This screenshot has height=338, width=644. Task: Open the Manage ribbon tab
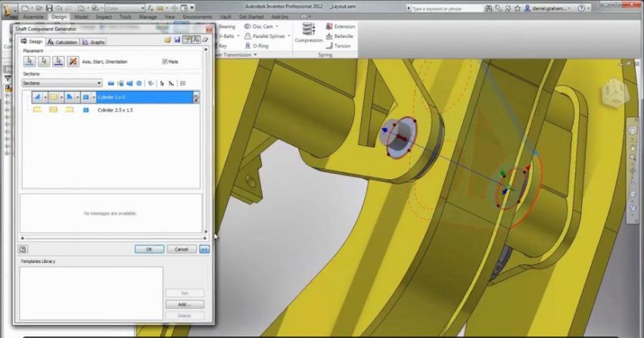(148, 17)
